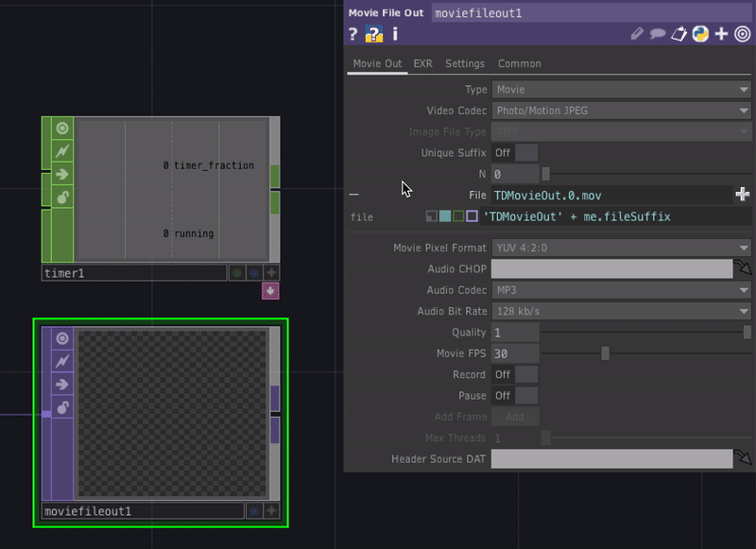Click the N value field
Image resolution: width=756 pixels, height=549 pixels.
point(515,174)
